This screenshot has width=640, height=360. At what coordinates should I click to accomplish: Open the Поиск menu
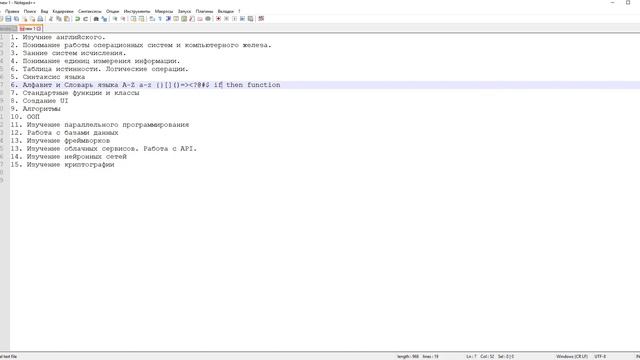click(30, 11)
